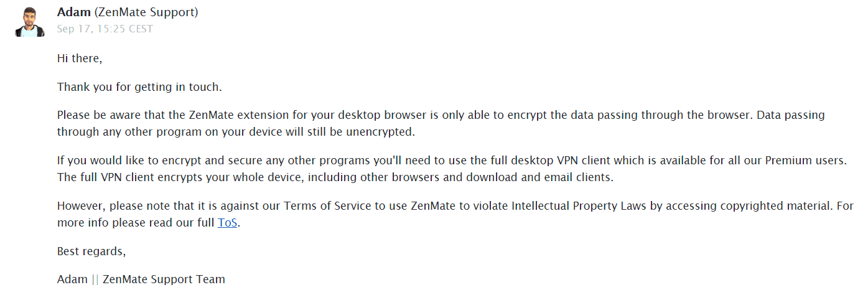Open the ToS link
The image size is (868, 295).
(227, 223)
